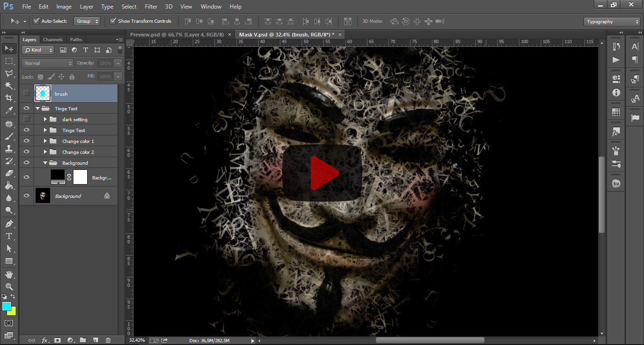Select the locked Background layer thumbnail
644x345 pixels.
(43, 196)
